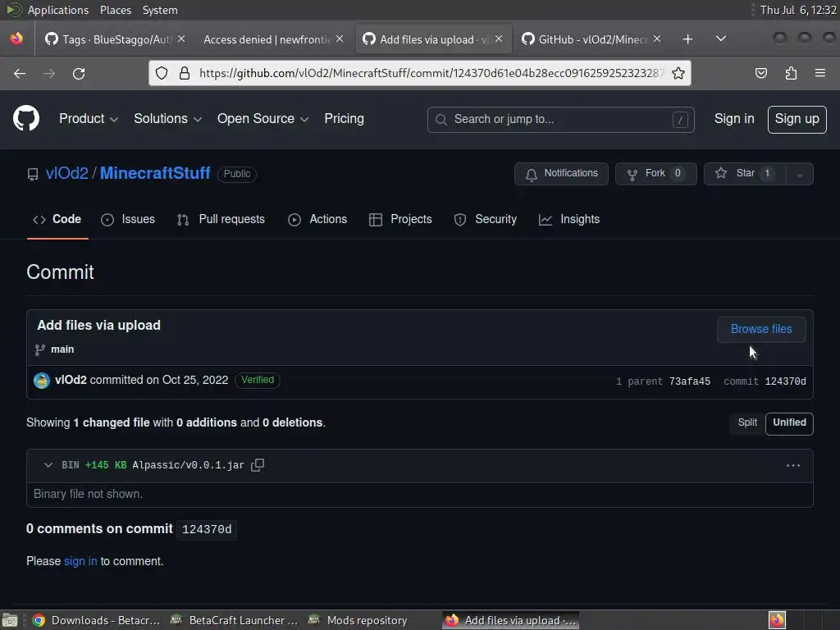Image resolution: width=840 pixels, height=630 pixels.
Task: Click the Sign up button
Action: click(x=797, y=119)
